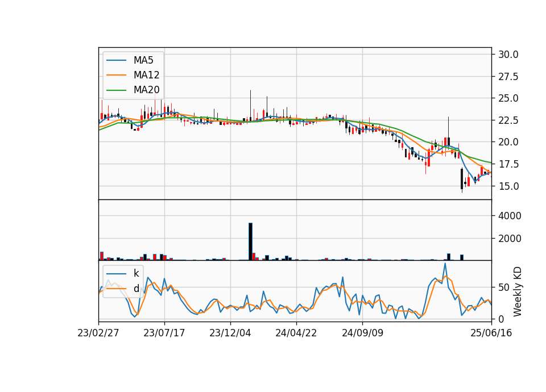Click the 0 KD axis value
The image size is (546, 392).
pos(502,319)
